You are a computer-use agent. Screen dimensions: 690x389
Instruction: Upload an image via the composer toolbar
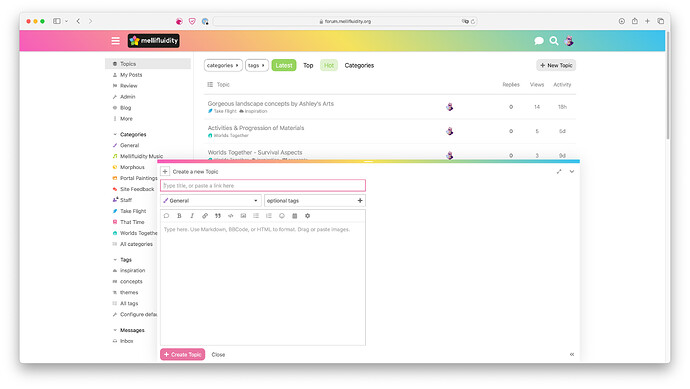click(x=243, y=216)
